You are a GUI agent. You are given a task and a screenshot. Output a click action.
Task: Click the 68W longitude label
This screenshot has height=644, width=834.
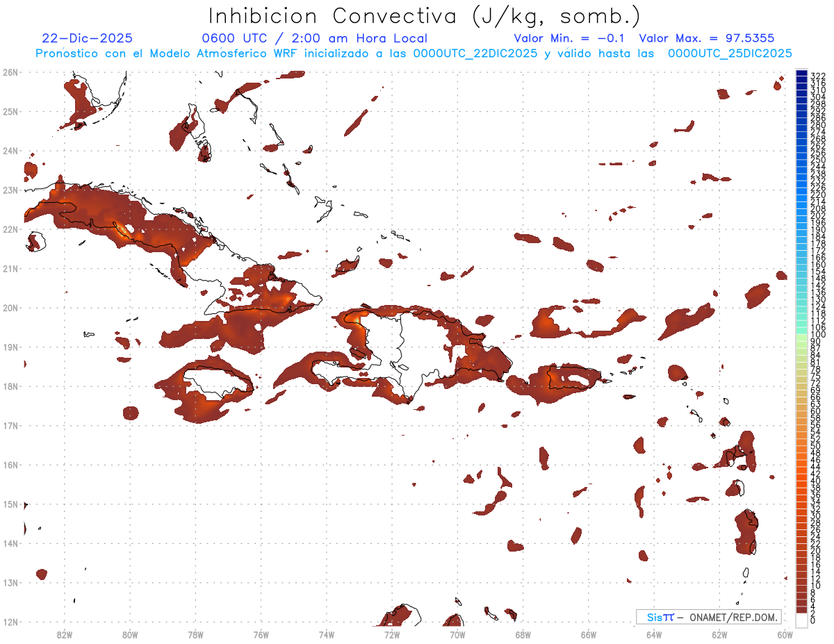click(523, 634)
